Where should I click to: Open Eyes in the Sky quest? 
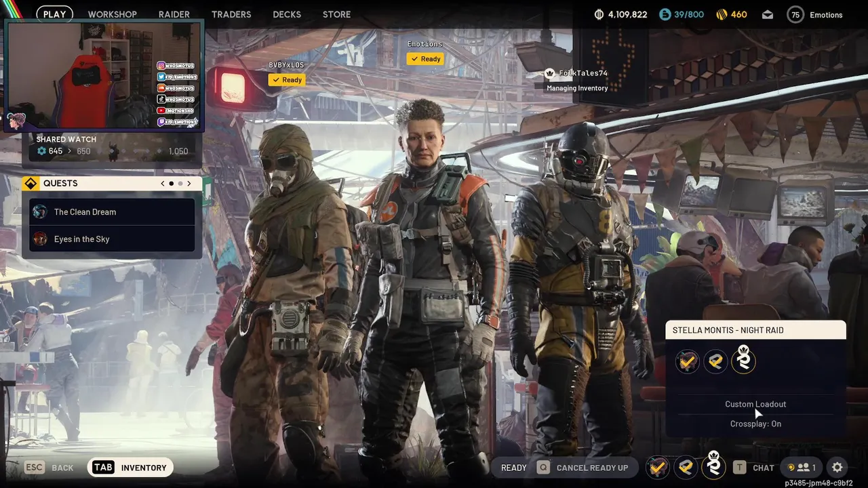[x=113, y=239]
